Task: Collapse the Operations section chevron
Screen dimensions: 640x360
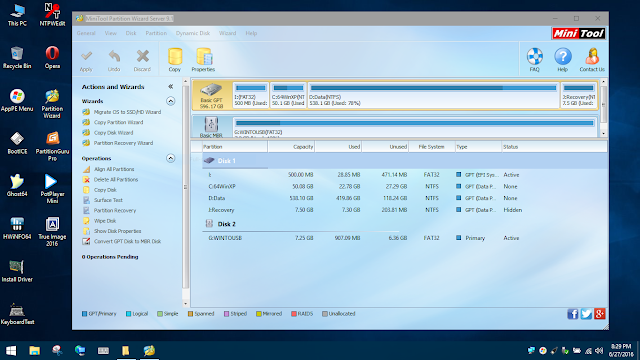Action: pyautogui.click(x=171, y=158)
